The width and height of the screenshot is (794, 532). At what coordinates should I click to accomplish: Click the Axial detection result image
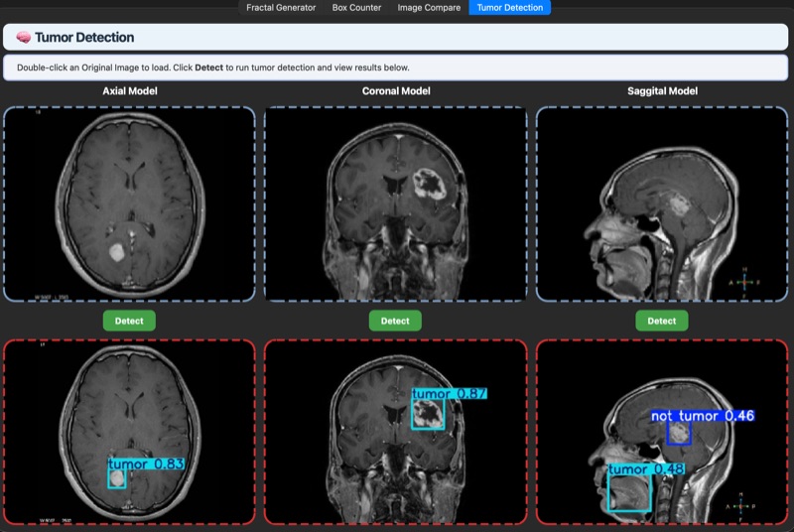coord(129,432)
